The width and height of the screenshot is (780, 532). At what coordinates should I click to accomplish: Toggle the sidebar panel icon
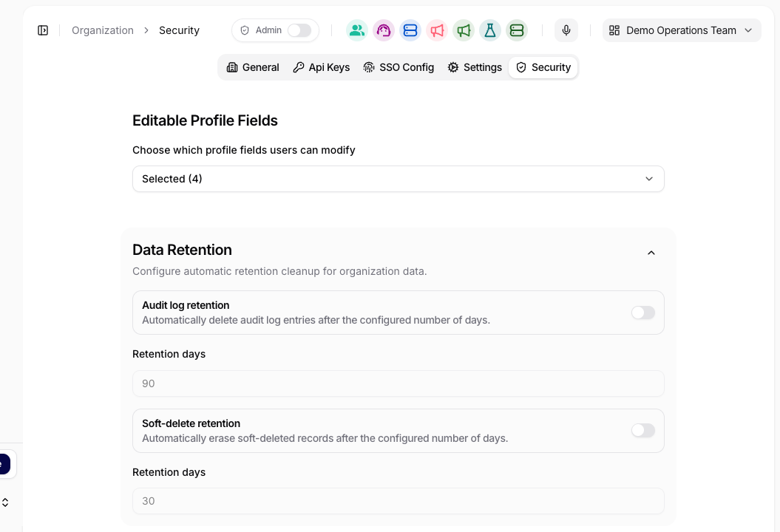43,30
